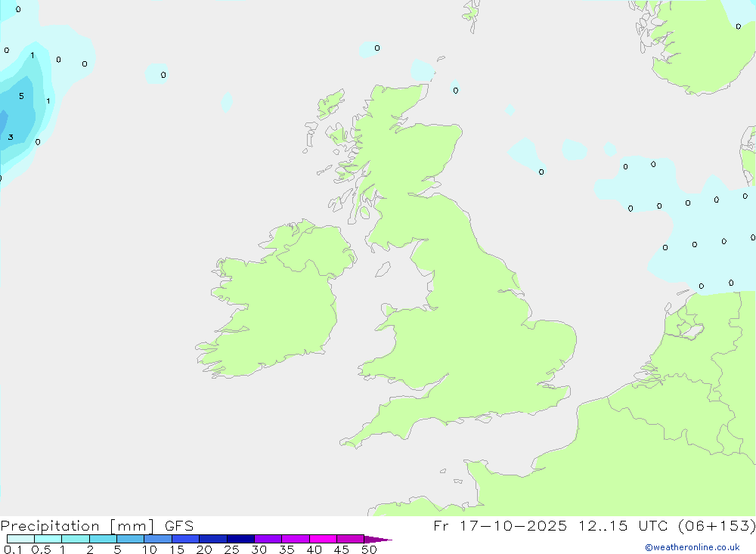
Task: Click the 40–45 mm magenta legend swatch
Action: [323, 539]
